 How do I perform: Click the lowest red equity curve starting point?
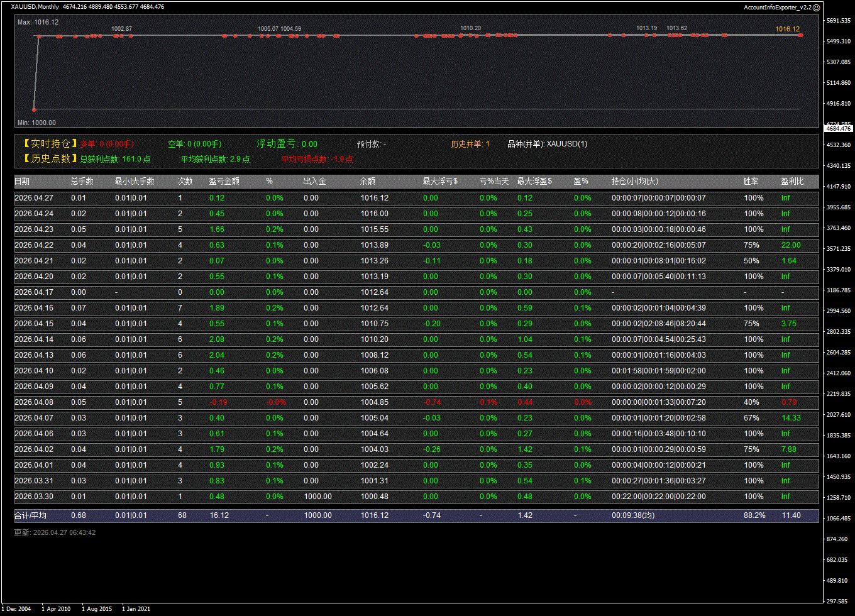[x=35, y=110]
